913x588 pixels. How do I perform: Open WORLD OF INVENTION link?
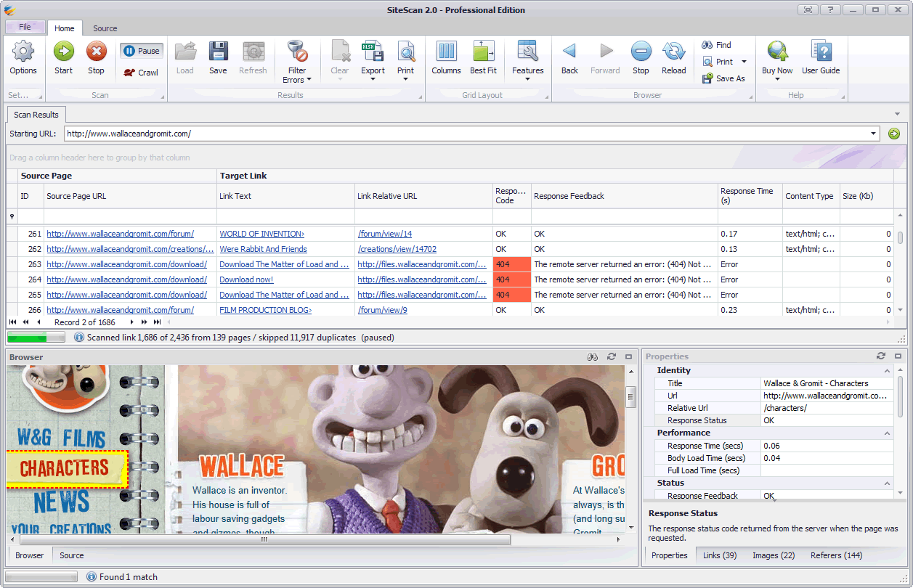point(262,234)
